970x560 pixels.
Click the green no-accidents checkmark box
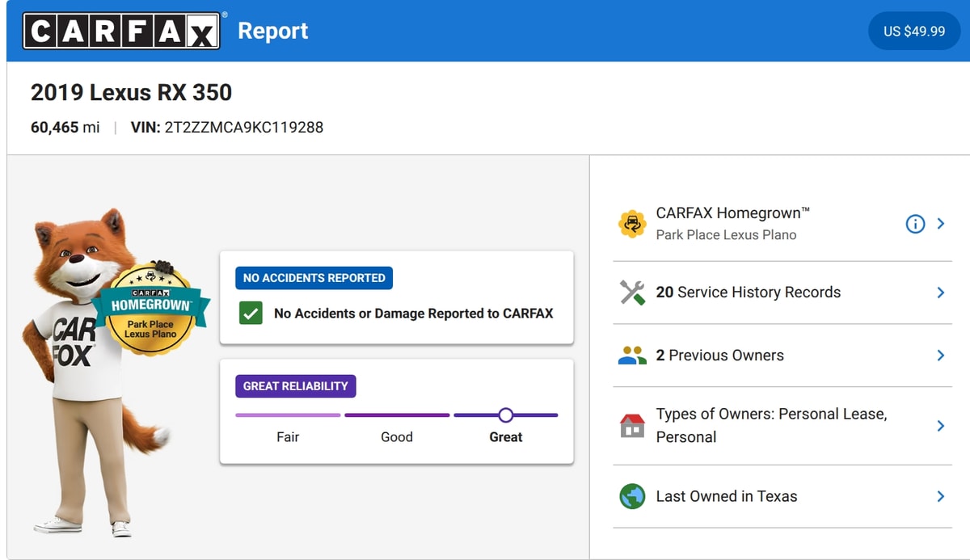(x=251, y=314)
